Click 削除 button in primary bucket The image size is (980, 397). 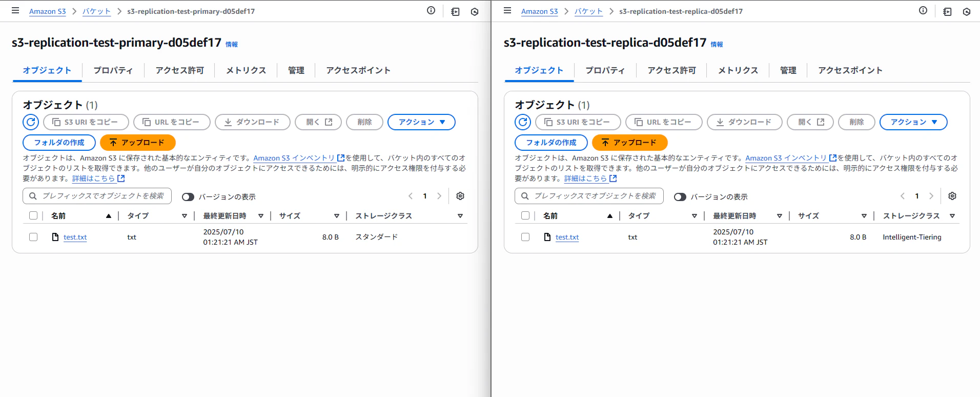[364, 122]
